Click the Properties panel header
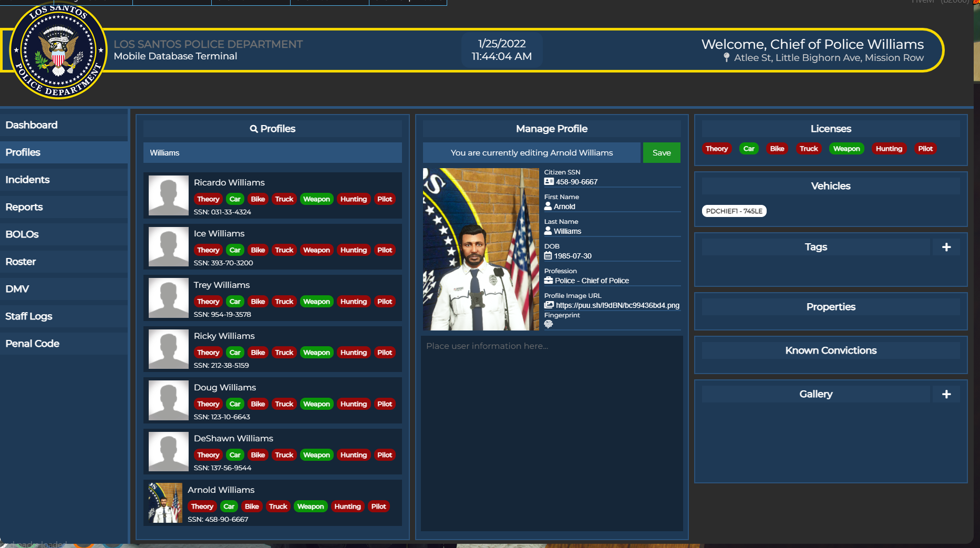This screenshot has height=548, width=980. 831,307
